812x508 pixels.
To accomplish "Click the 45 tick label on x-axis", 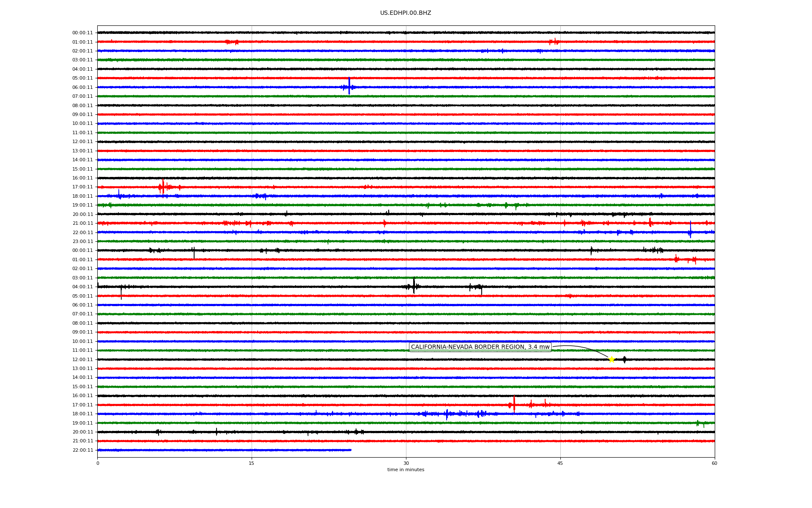I will coord(560,463).
